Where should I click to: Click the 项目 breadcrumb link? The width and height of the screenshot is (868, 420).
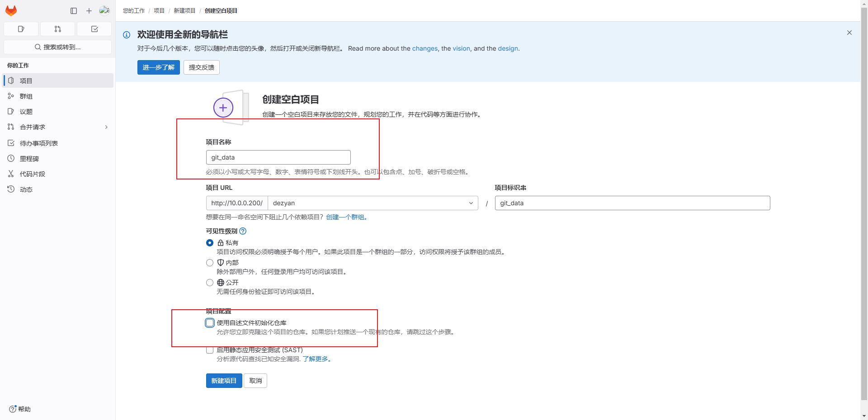point(159,10)
